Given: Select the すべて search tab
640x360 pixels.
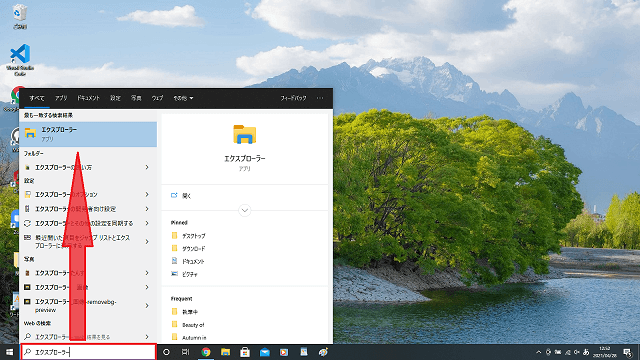Looking at the screenshot, I should click(37, 98).
